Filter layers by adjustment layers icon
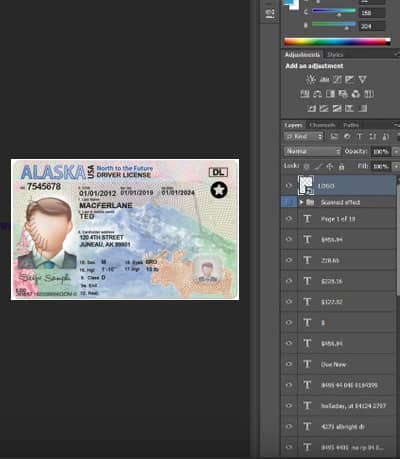400x459 pixels. point(347,136)
